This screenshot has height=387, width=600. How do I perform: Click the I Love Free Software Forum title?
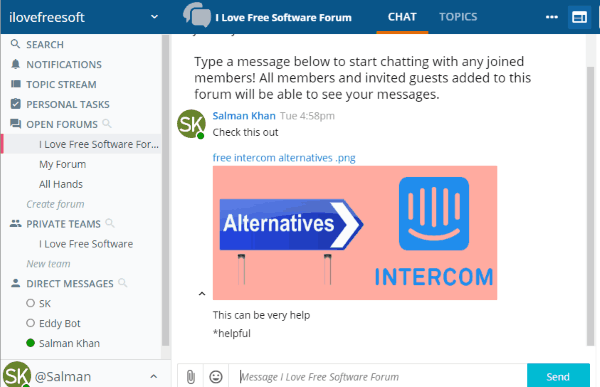(283, 18)
